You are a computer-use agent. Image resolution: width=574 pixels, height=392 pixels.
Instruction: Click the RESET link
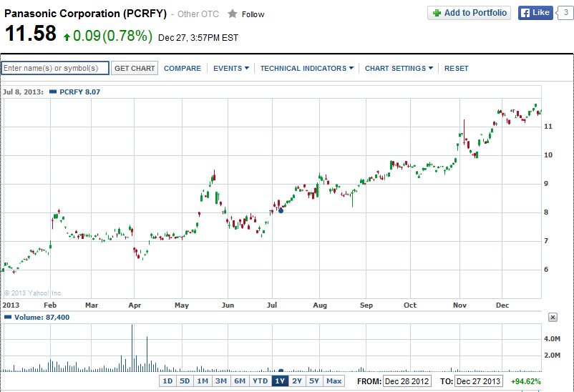click(456, 69)
